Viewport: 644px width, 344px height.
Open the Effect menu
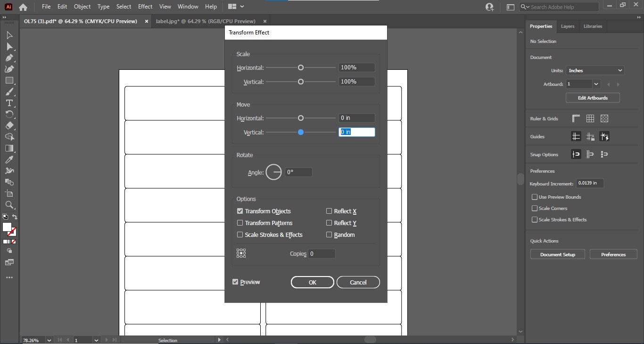[x=145, y=7]
